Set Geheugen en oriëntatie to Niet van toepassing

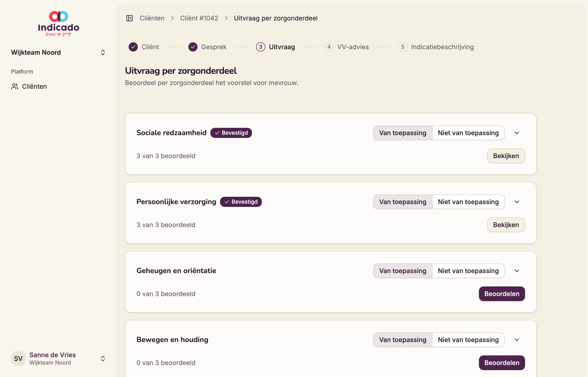(468, 271)
